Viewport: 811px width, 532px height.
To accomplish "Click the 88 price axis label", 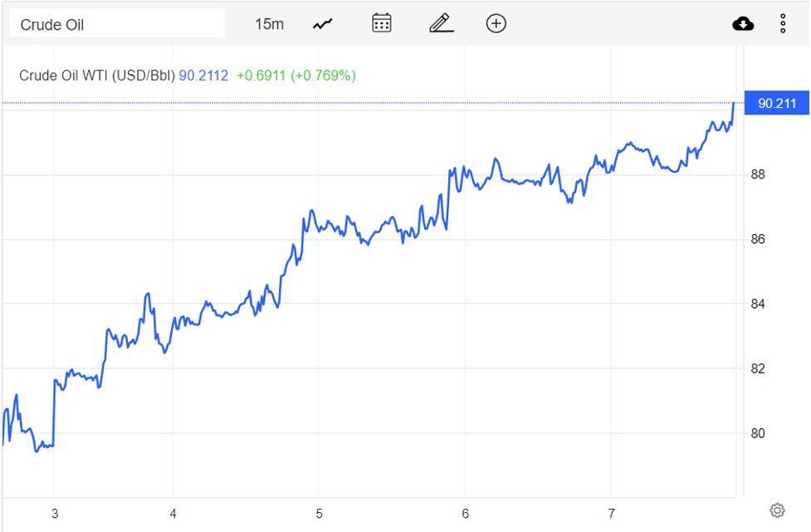I will pos(759,174).
